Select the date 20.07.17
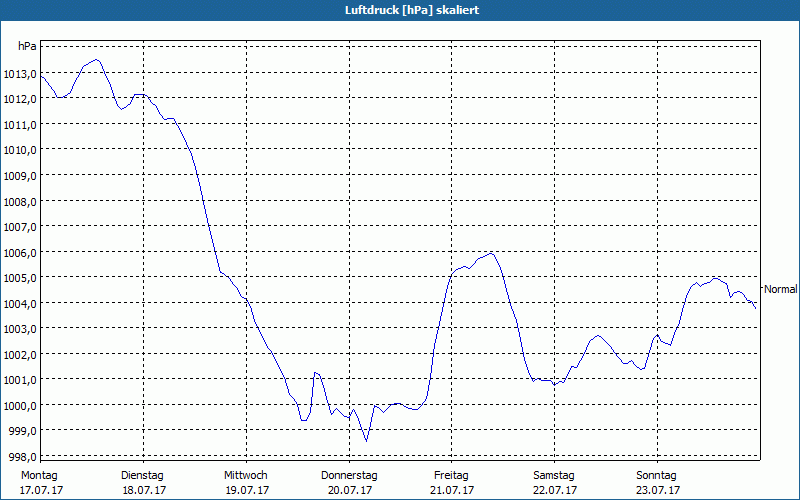Viewport: 800px width, 500px height. point(350,491)
